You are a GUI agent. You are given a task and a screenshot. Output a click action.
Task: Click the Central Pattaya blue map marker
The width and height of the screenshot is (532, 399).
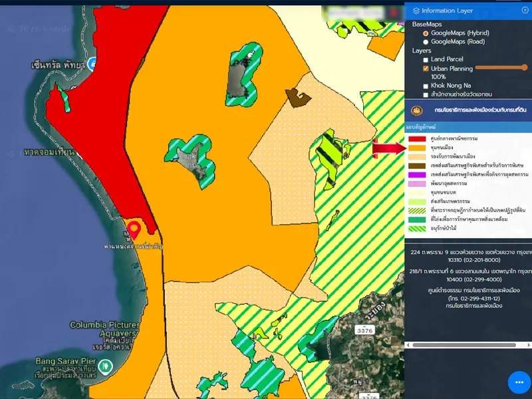[x=92, y=65]
